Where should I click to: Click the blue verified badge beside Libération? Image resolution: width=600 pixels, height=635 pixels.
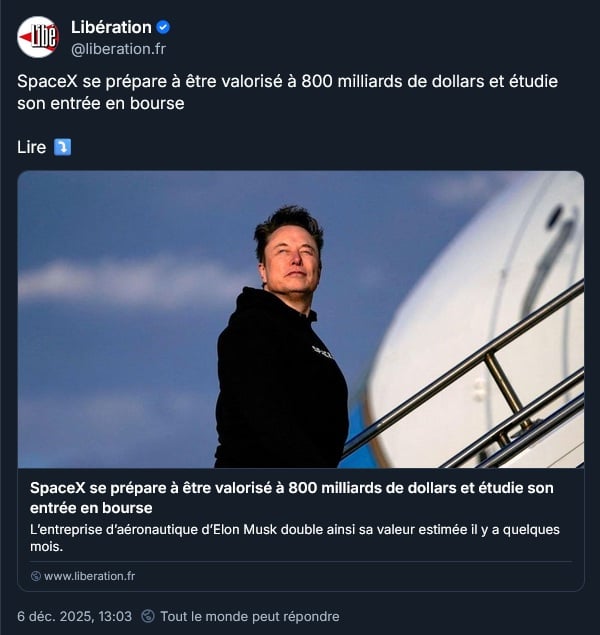tap(163, 28)
